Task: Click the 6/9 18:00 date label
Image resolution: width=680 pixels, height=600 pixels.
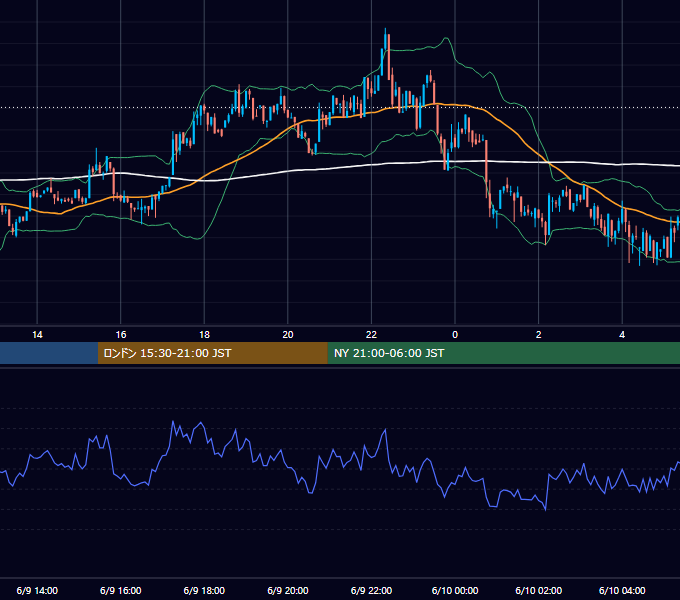Action: pos(204,590)
